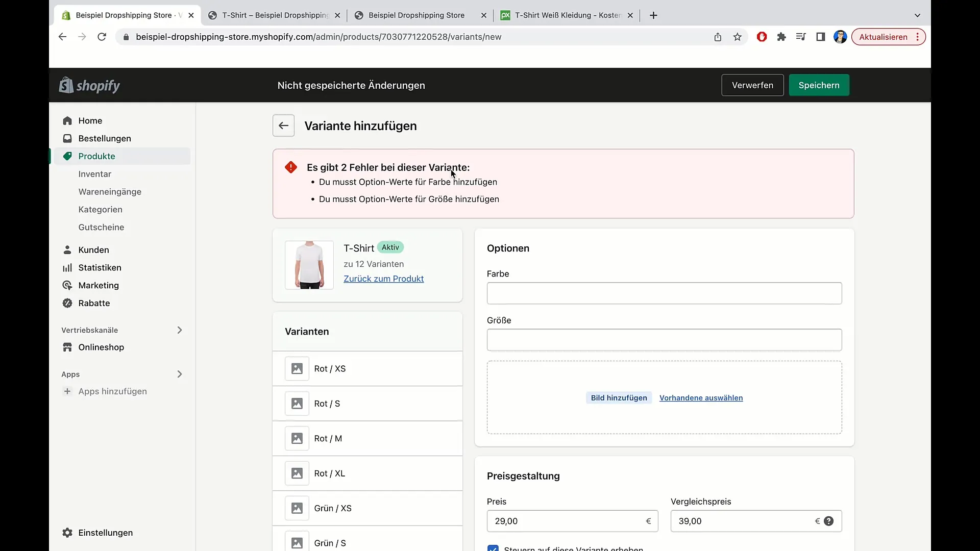Expand the Apps section chevron

click(180, 374)
